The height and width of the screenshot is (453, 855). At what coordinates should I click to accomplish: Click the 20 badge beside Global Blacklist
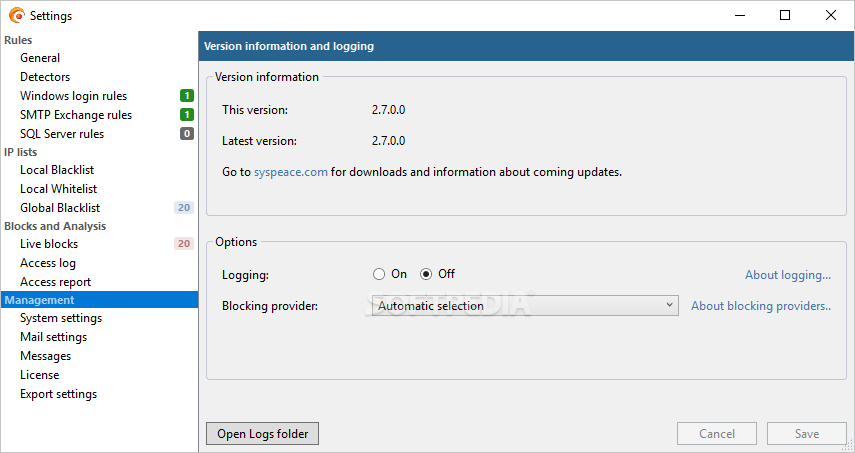pos(184,208)
